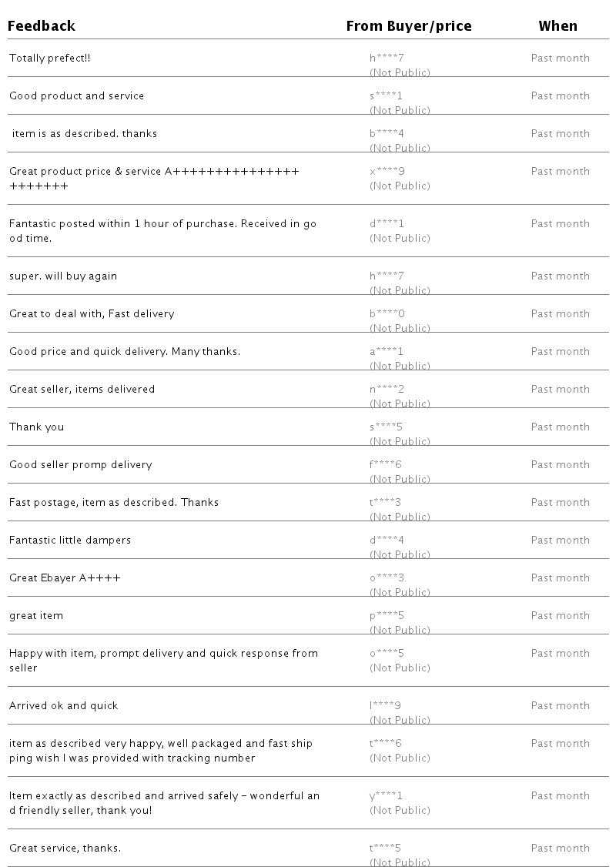The height and width of the screenshot is (867, 616).
Task: Click the When column header
Action: (557, 26)
